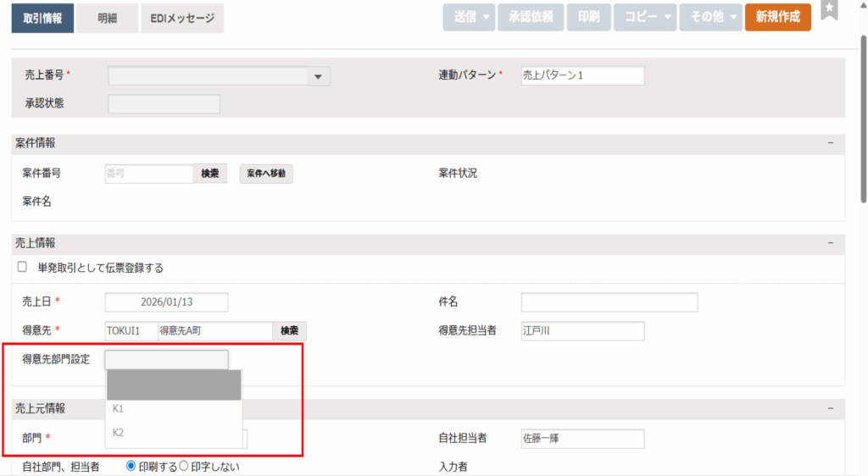The height and width of the screenshot is (476, 868).
Task: Click the 新規作成 button
Action: click(x=777, y=17)
